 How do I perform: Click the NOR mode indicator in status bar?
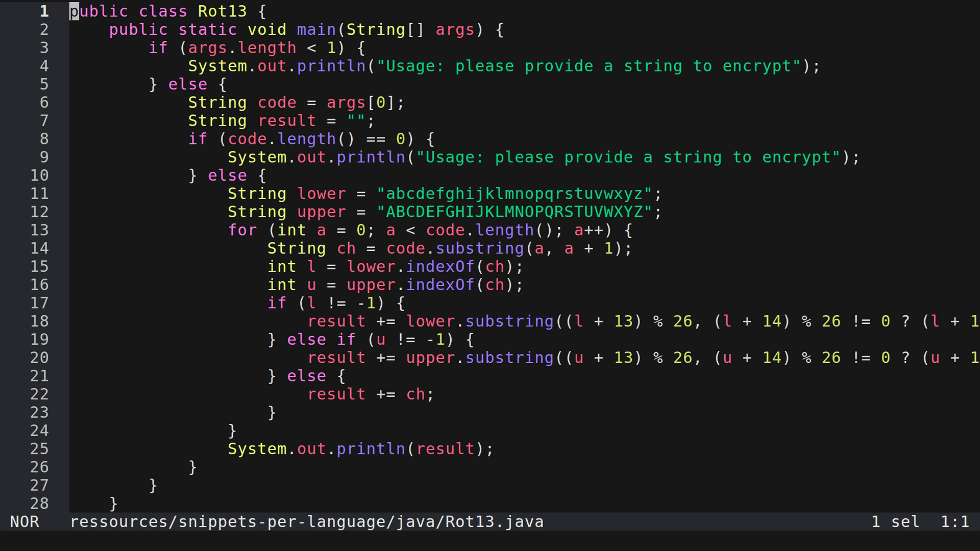pos(26,521)
